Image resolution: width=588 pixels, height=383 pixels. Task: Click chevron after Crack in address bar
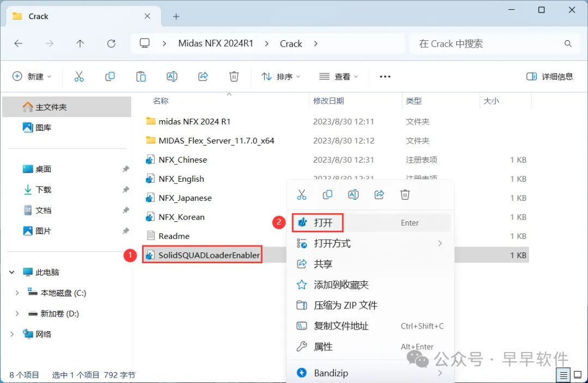(316, 44)
